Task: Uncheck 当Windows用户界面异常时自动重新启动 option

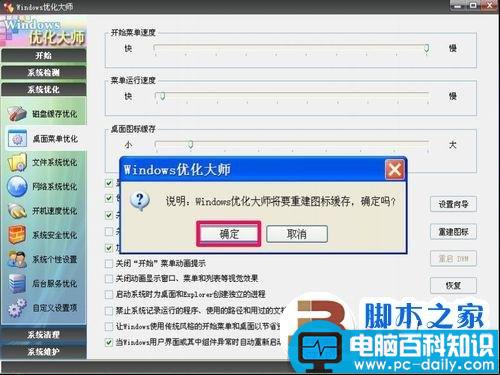Action: click(109, 342)
